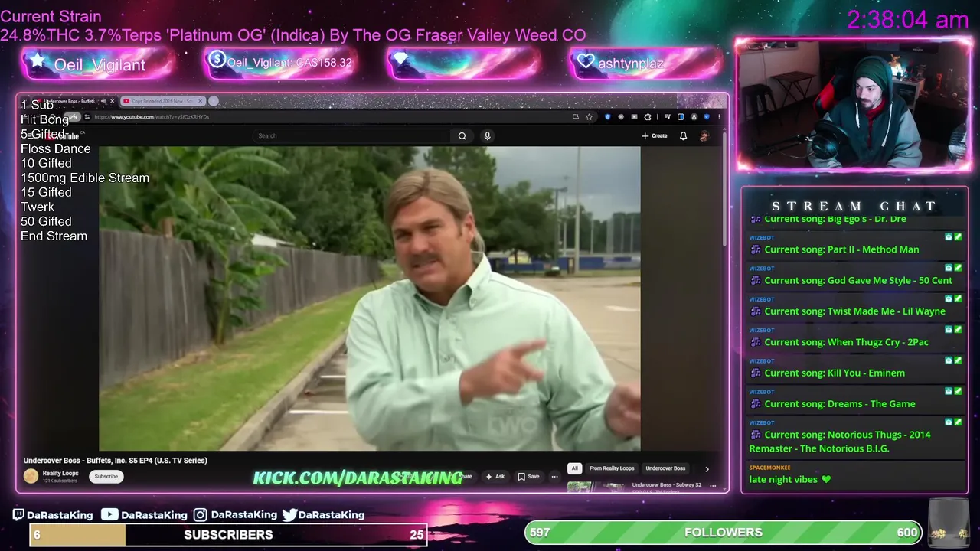Subscribe to Reality Loops channel
Screen dimensions: 980x551
pos(106,476)
